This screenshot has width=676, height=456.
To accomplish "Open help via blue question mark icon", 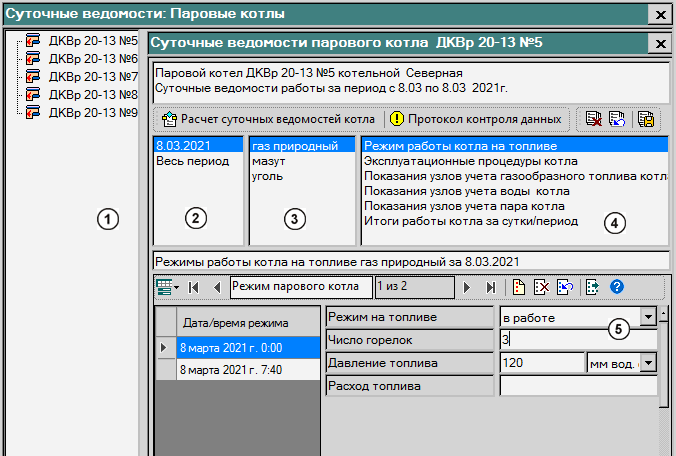I will click(x=617, y=288).
